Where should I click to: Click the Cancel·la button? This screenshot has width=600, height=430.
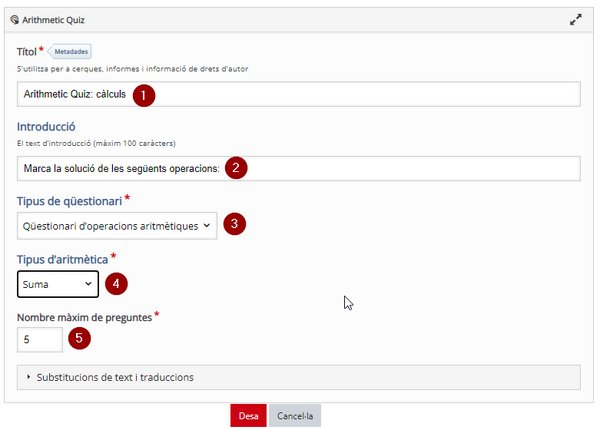(295, 415)
